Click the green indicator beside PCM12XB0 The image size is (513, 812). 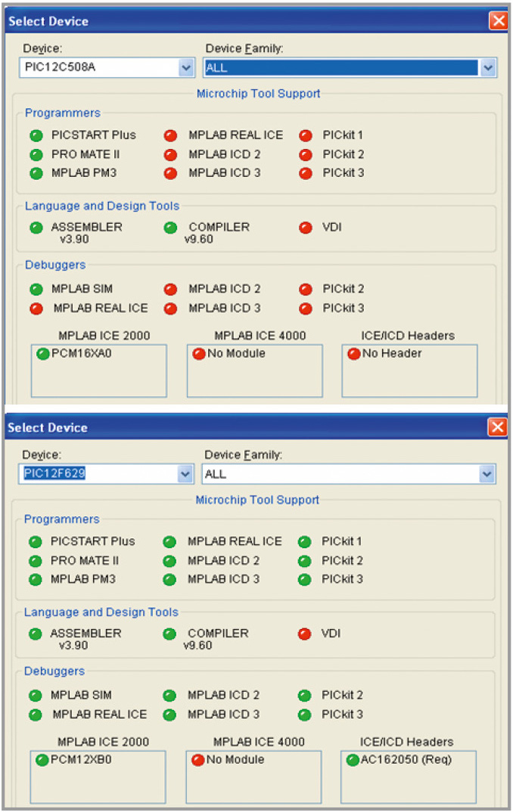42,760
